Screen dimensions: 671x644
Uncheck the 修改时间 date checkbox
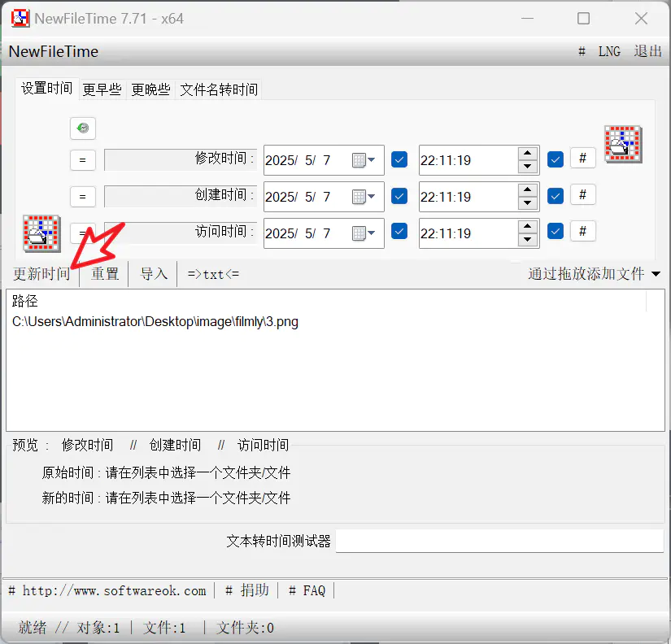[399, 159]
